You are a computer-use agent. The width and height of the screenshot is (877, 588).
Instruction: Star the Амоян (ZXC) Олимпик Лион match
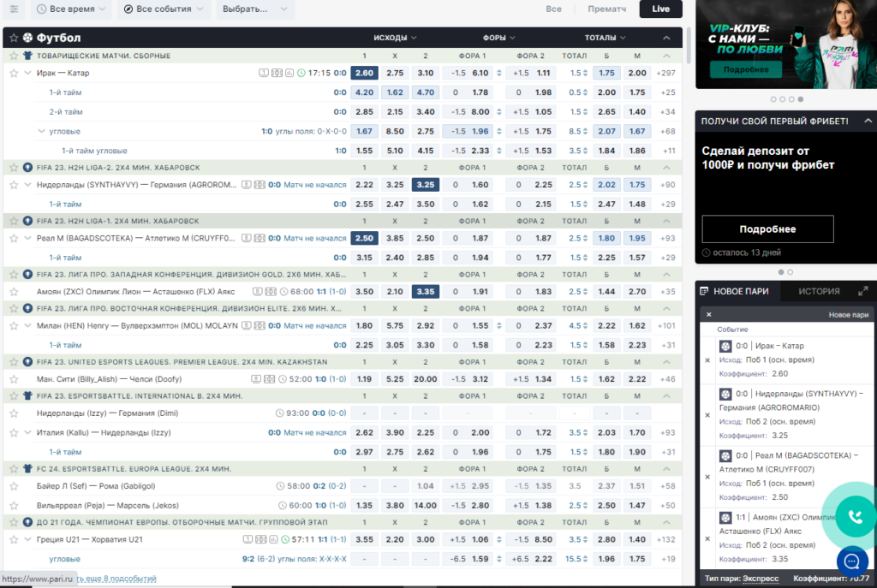pyautogui.click(x=14, y=292)
